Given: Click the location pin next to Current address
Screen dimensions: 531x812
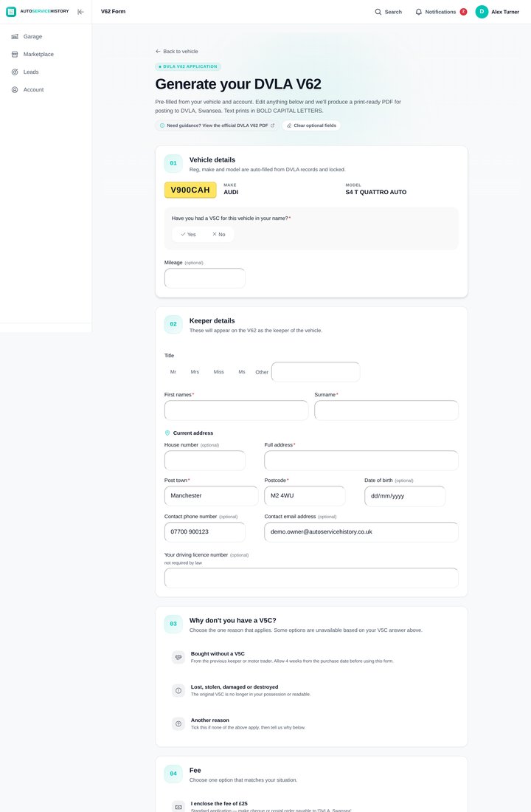Looking at the screenshot, I should [x=167, y=433].
